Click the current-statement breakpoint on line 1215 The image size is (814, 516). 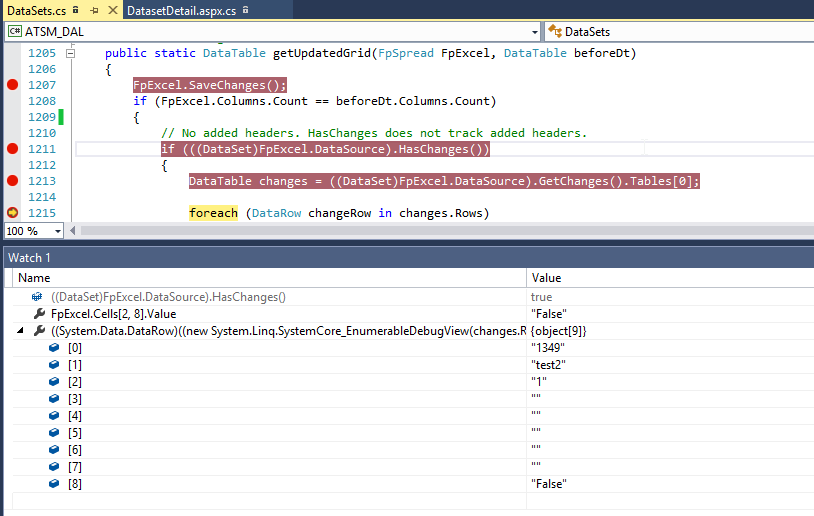pos(12,212)
